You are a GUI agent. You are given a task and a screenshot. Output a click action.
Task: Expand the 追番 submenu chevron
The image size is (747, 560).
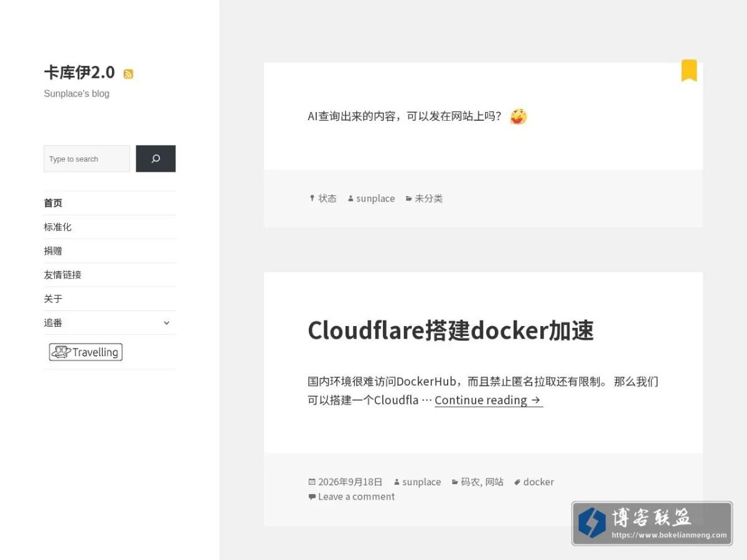click(166, 323)
